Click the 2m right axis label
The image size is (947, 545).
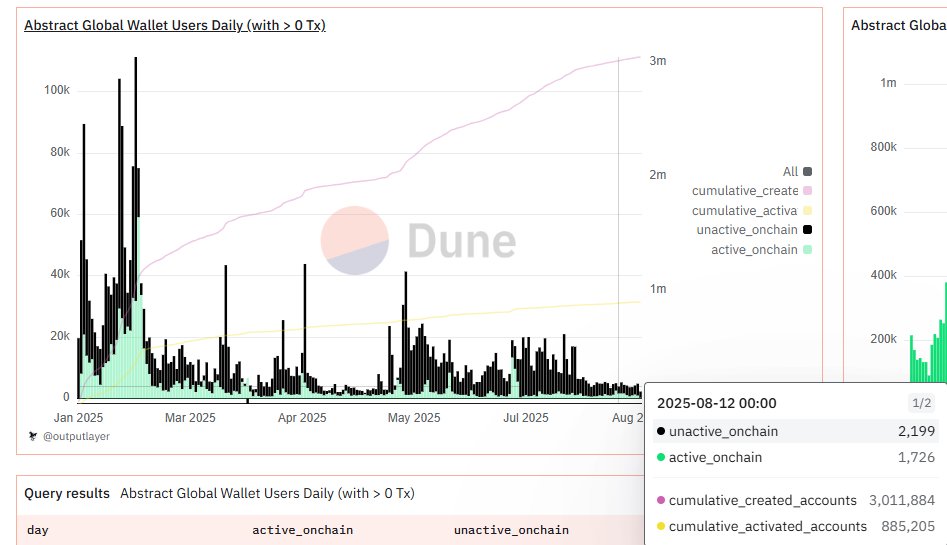click(658, 175)
